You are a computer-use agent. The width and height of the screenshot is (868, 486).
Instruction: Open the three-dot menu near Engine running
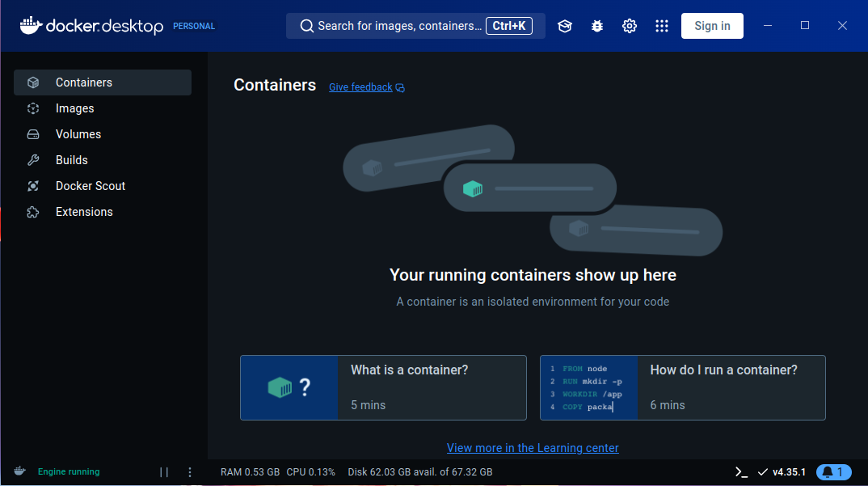(x=189, y=471)
